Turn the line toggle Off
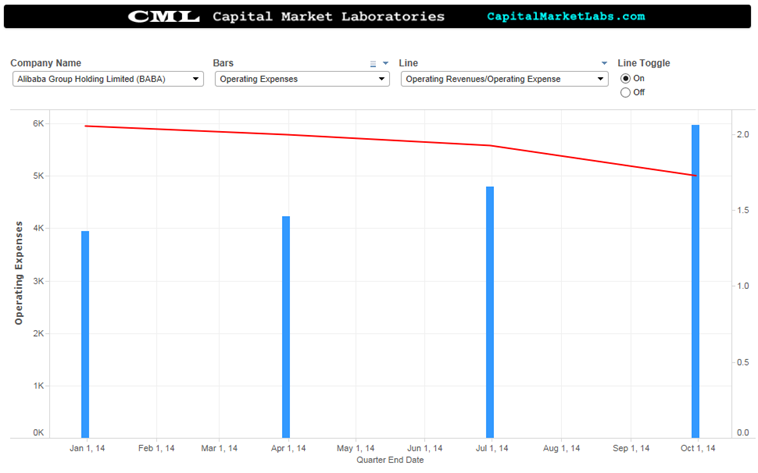The height and width of the screenshot is (473, 758). point(626,92)
